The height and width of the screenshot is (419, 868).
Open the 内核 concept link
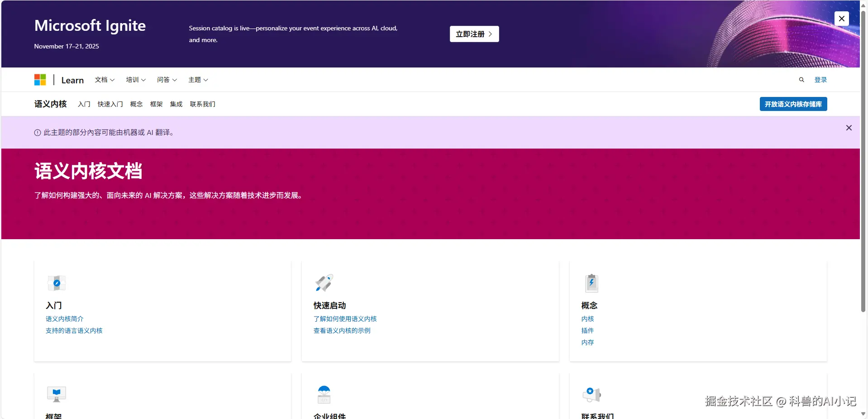click(588, 319)
